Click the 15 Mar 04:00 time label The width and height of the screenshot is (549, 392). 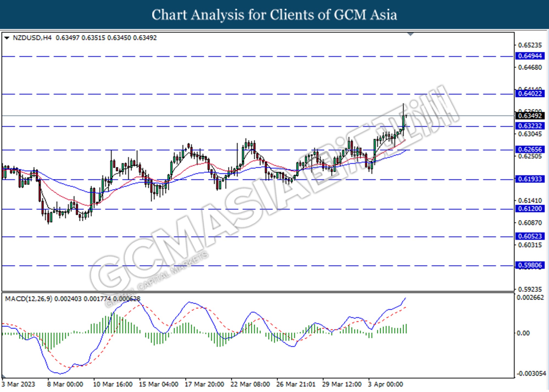(x=158, y=384)
